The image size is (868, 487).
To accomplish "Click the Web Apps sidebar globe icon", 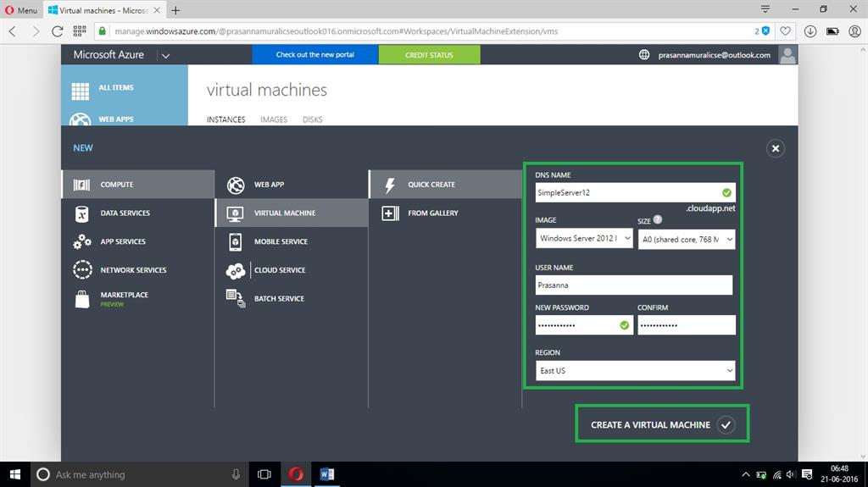I will [x=81, y=119].
